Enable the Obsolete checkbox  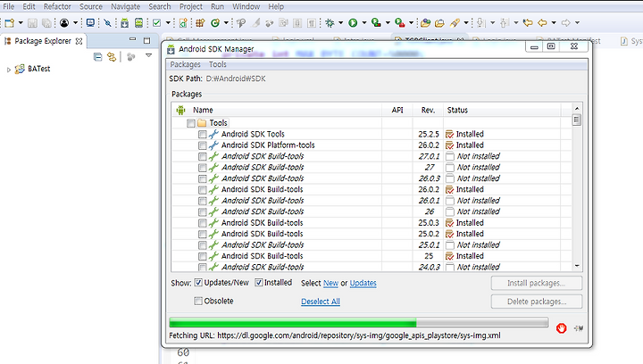198,301
